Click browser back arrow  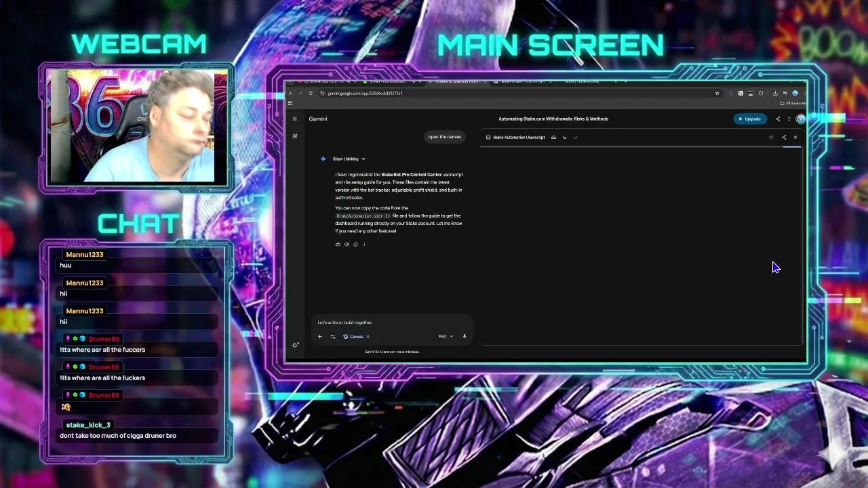pyautogui.click(x=290, y=93)
